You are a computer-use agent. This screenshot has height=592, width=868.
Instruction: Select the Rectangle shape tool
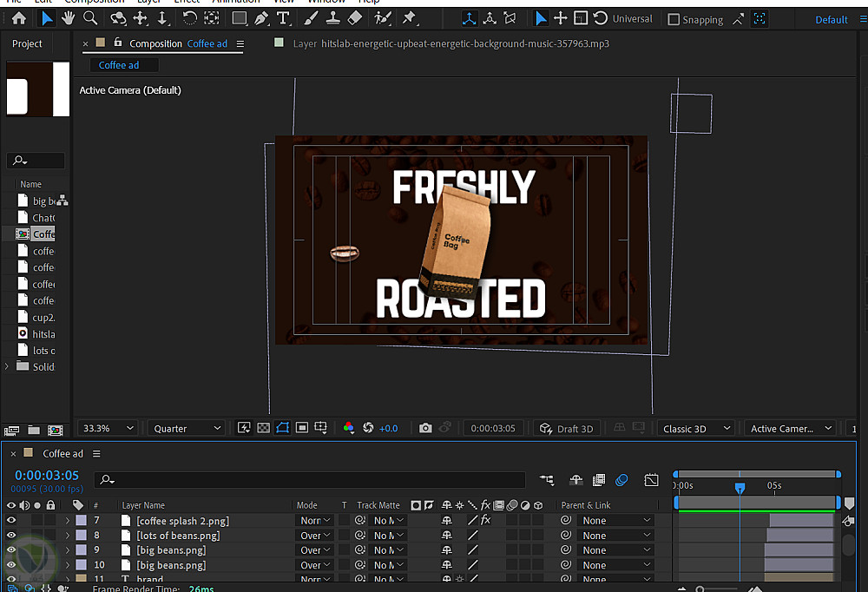click(x=239, y=18)
